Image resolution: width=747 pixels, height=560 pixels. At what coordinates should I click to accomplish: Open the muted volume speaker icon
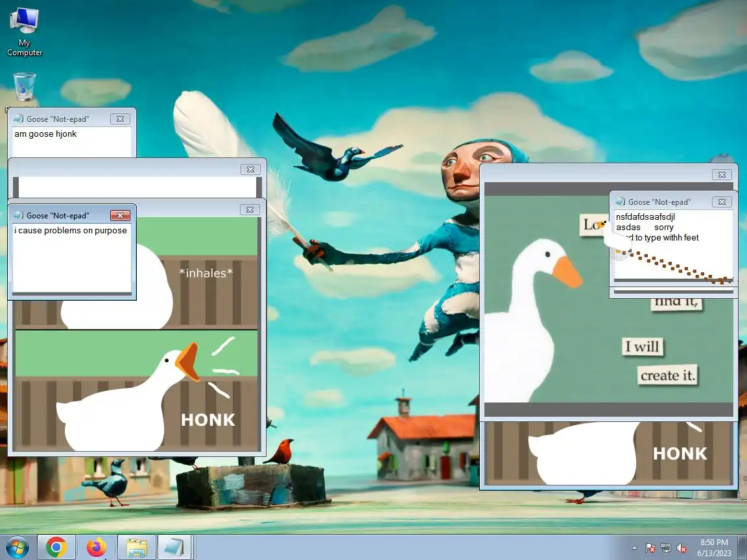(x=682, y=548)
